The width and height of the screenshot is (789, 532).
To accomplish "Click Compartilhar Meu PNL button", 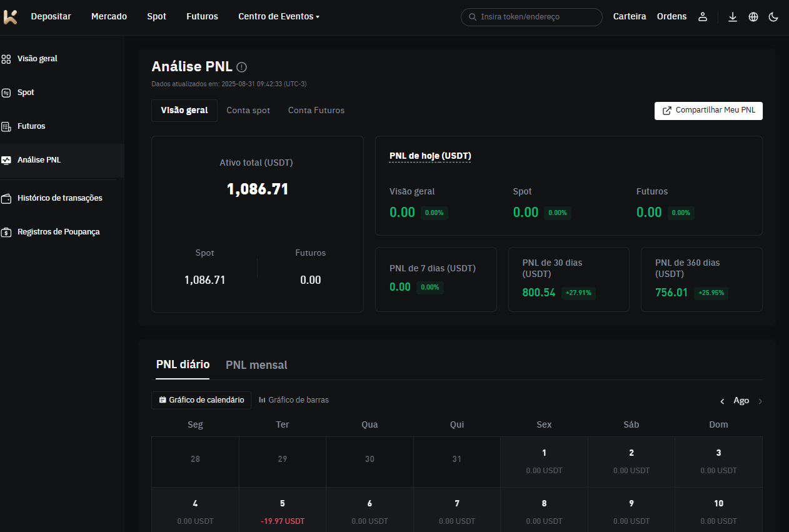I will tap(708, 111).
